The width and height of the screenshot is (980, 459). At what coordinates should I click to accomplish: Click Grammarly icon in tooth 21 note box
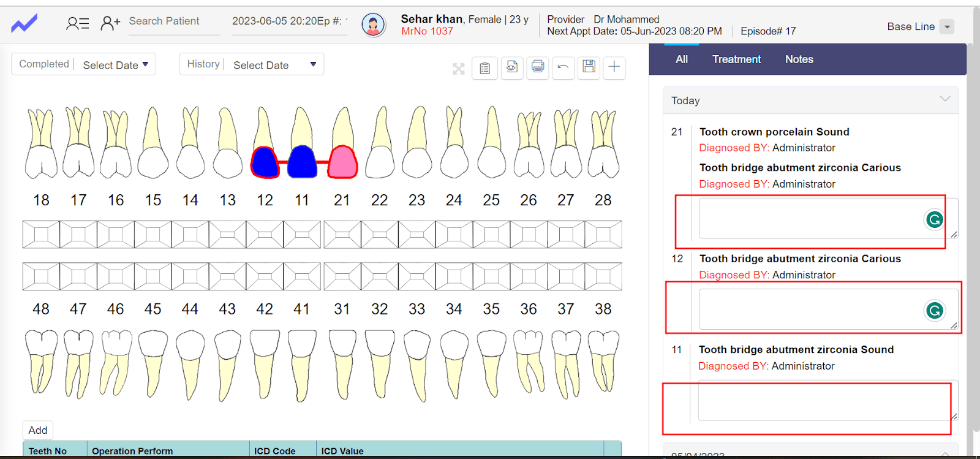coord(934,219)
